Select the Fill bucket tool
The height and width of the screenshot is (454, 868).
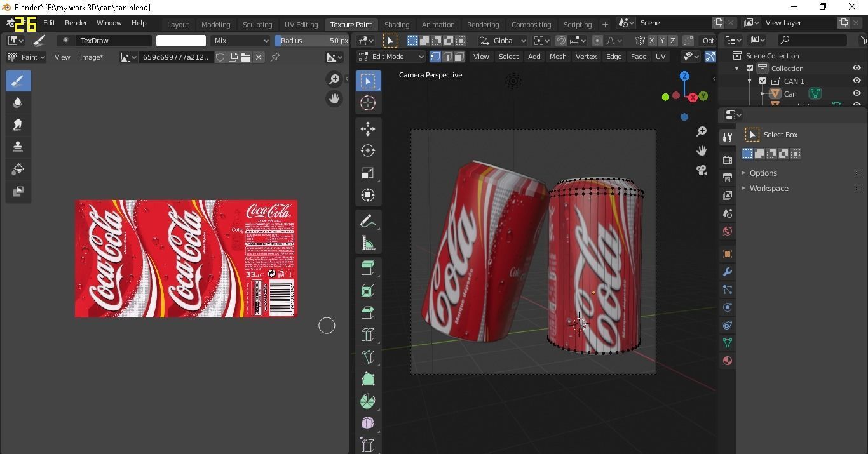(x=18, y=169)
